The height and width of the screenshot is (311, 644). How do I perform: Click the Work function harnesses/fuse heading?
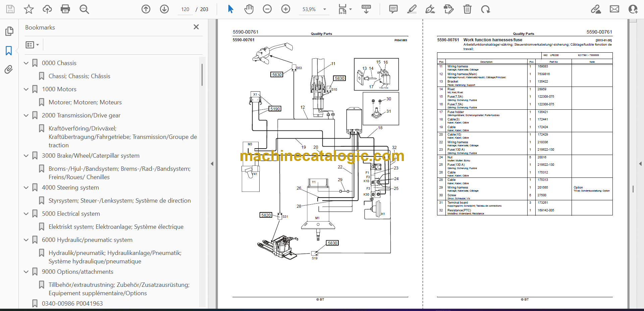pyautogui.click(x=493, y=40)
